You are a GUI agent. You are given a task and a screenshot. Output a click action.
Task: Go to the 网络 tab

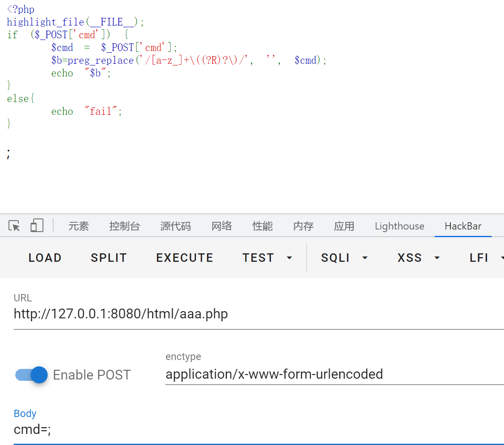(x=222, y=226)
